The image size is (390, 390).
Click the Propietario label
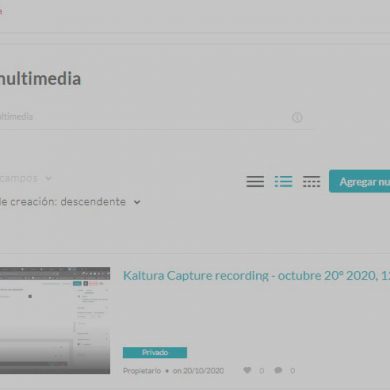pyautogui.click(x=142, y=371)
